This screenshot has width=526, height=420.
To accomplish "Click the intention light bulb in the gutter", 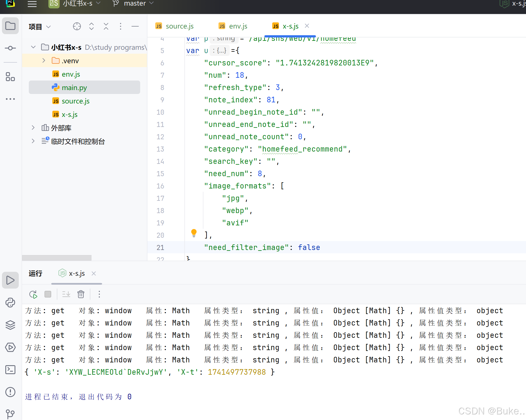I will pos(194,233).
